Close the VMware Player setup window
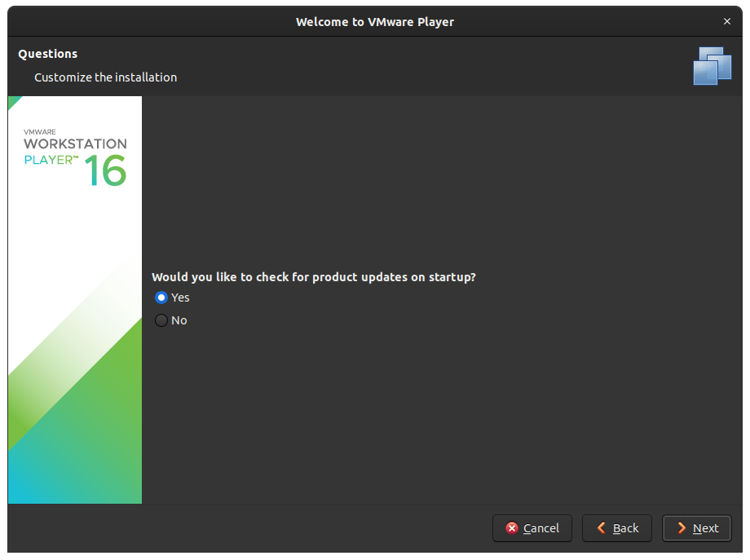Screen dimensions: 750x560 pyautogui.click(x=726, y=21)
